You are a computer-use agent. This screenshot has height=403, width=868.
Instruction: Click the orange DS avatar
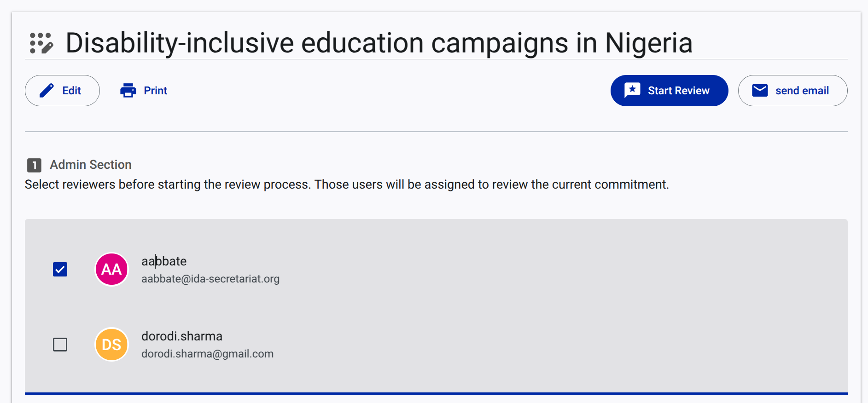tap(111, 344)
